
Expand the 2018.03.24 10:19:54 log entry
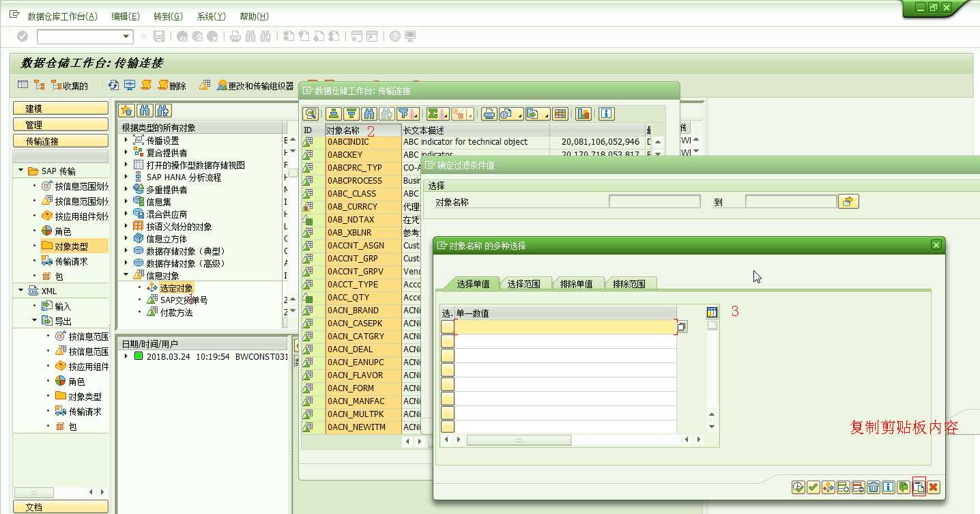pyautogui.click(x=126, y=356)
